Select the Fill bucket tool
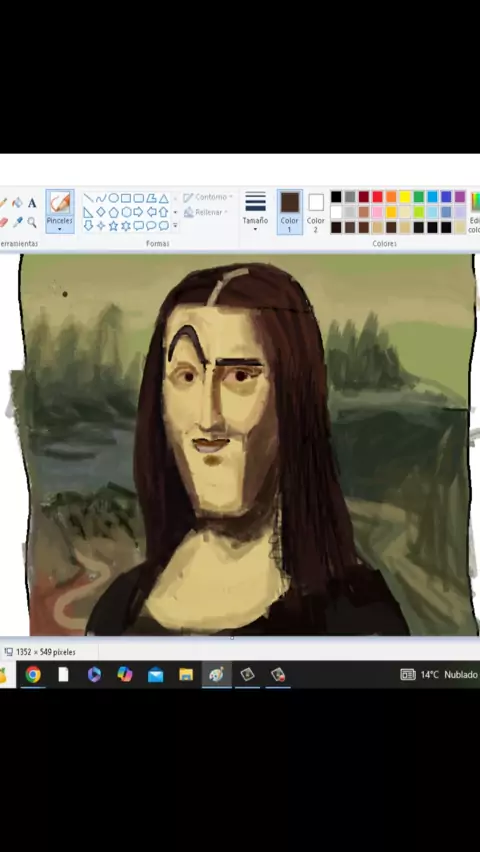The image size is (480, 852). coord(17,203)
